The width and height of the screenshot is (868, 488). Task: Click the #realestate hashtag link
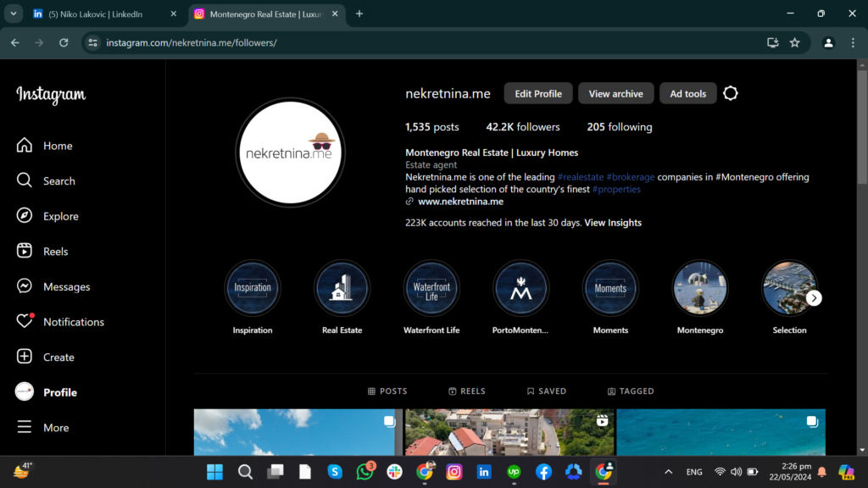pyautogui.click(x=580, y=177)
